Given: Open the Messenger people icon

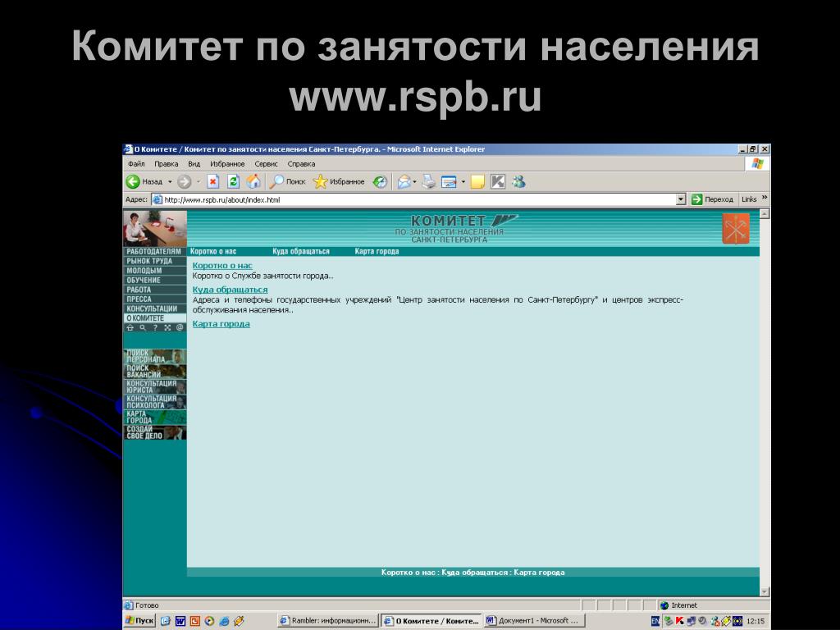Looking at the screenshot, I should tap(518, 182).
